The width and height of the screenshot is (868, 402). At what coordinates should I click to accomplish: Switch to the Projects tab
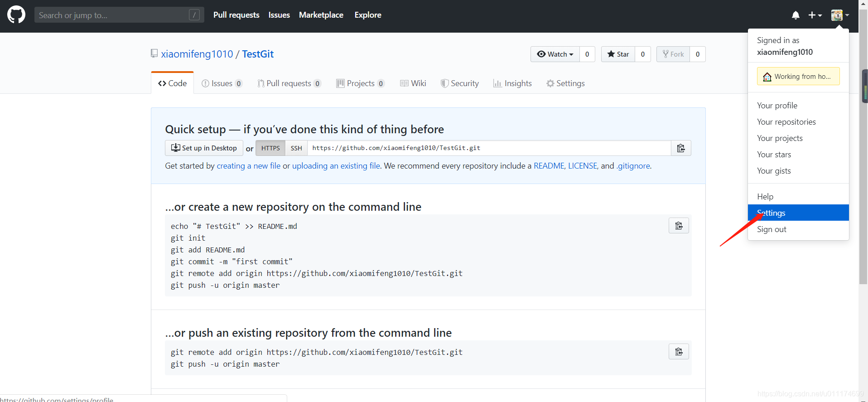click(361, 83)
